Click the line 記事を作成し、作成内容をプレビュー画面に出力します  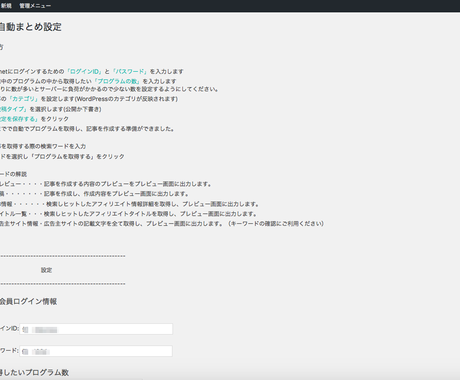tap(95, 194)
